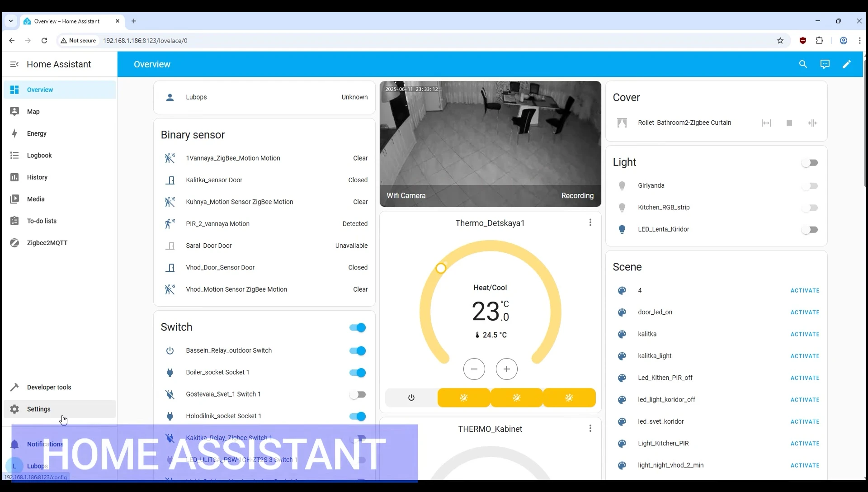The height and width of the screenshot is (492, 868).
Task: Open the Assist chat icon
Action: 825,64
